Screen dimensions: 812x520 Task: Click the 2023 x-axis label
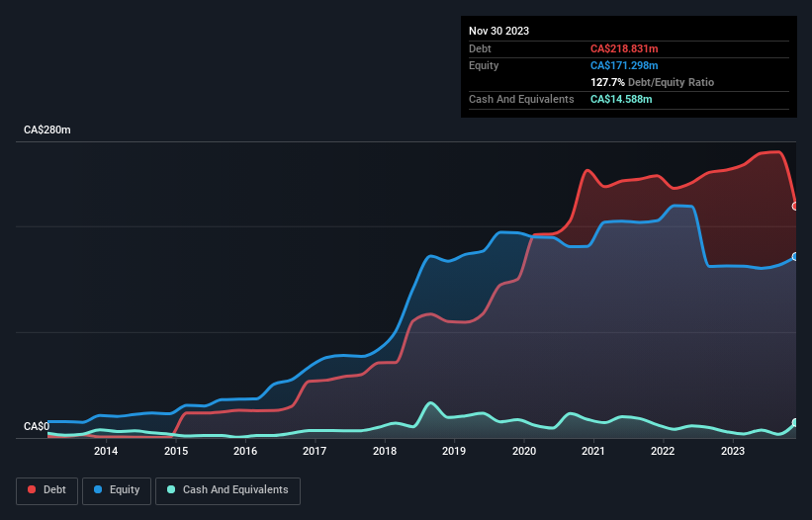[x=733, y=451]
